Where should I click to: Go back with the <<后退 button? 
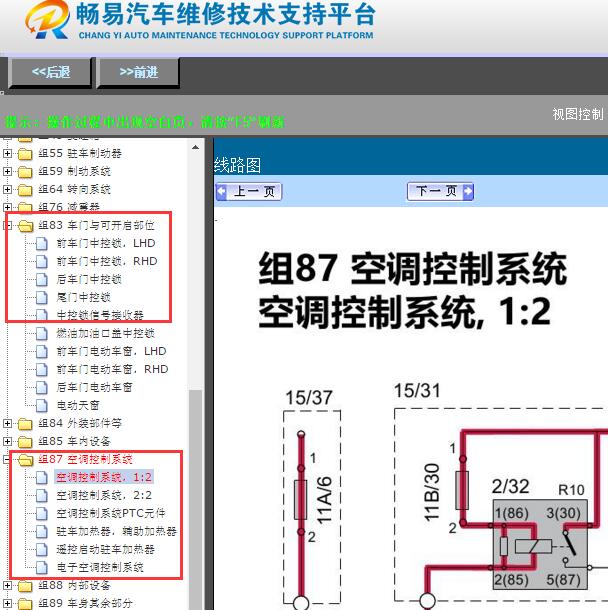(50, 72)
